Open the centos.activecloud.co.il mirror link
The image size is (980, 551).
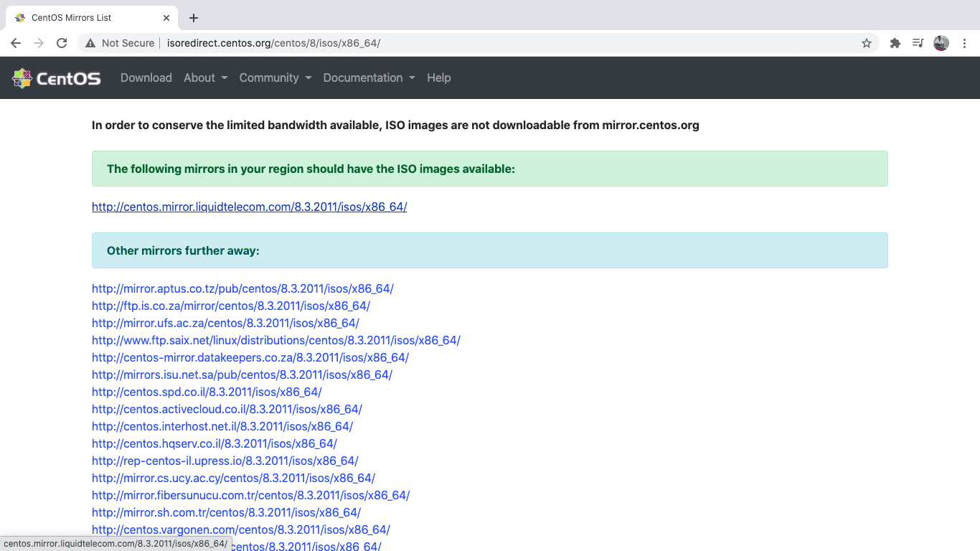227,409
